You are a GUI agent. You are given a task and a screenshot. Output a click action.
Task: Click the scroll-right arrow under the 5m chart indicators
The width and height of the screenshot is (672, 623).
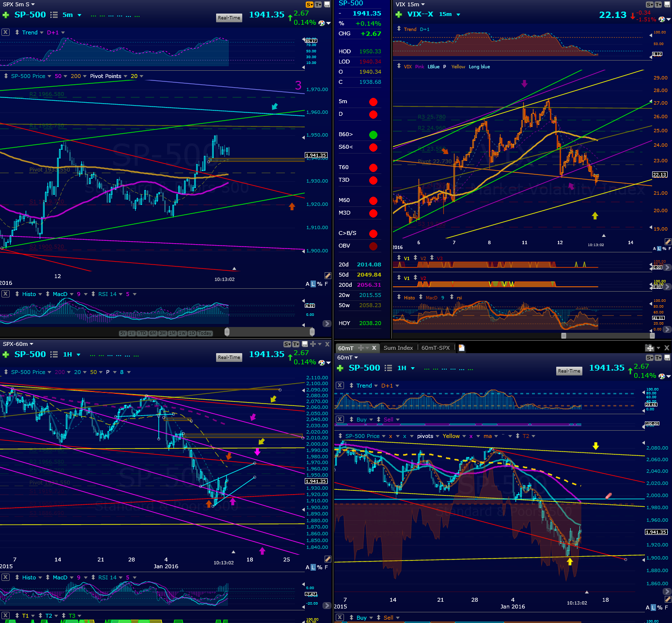327,324
